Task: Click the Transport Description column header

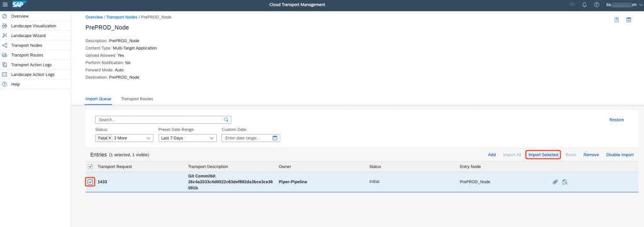Action: click(208, 167)
